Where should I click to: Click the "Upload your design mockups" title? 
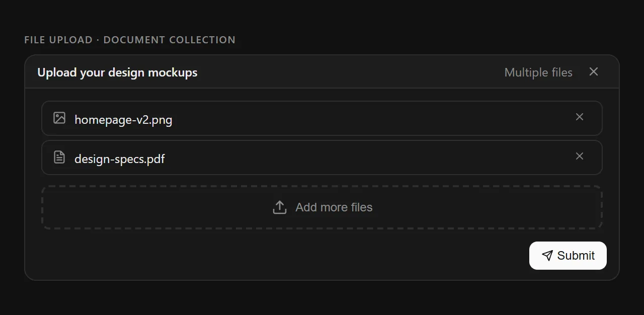pyautogui.click(x=117, y=72)
